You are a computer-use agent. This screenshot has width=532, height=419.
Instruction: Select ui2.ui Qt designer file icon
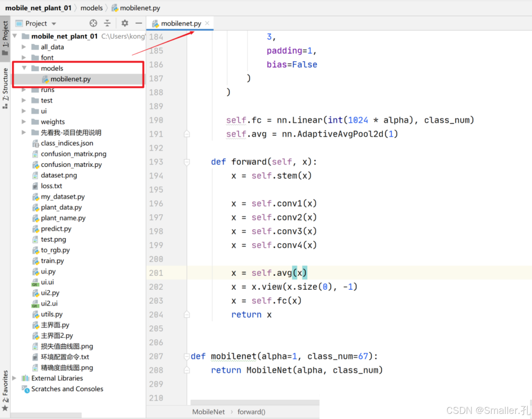coord(36,304)
